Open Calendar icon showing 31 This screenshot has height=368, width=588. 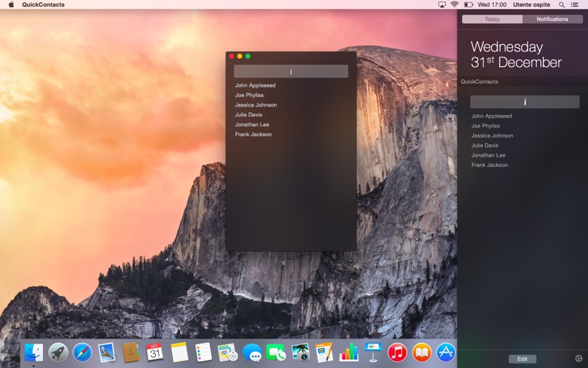click(x=155, y=353)
